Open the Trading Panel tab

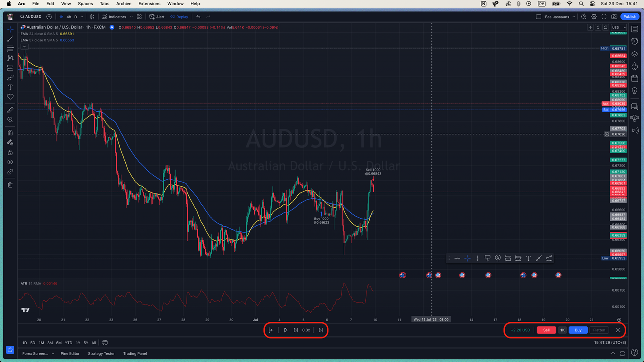click(135, 354)
